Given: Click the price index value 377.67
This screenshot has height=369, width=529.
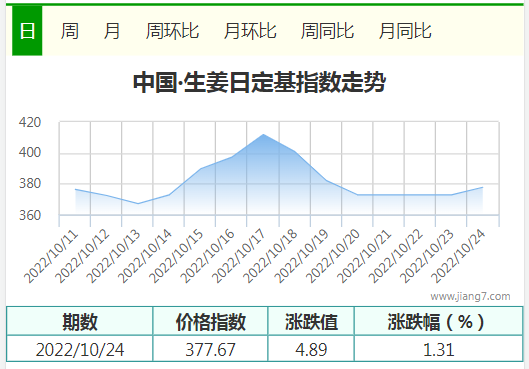Looking at the screenshot, I should click(x=211, y=349).
